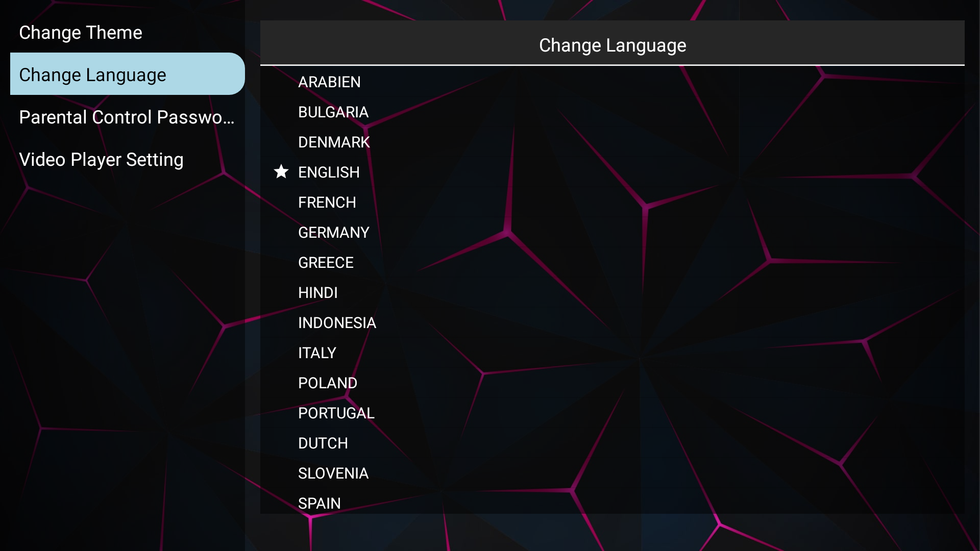Set the language to HINDI
This screenshot has height=551, width=980.
pyautogui.click(x=317, y=293)
